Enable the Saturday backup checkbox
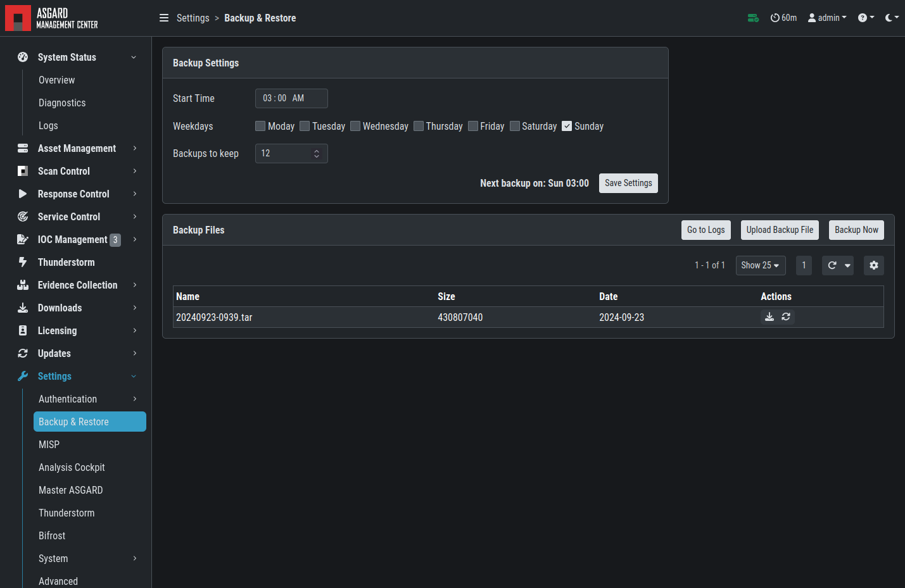 (x=515, y=126)
